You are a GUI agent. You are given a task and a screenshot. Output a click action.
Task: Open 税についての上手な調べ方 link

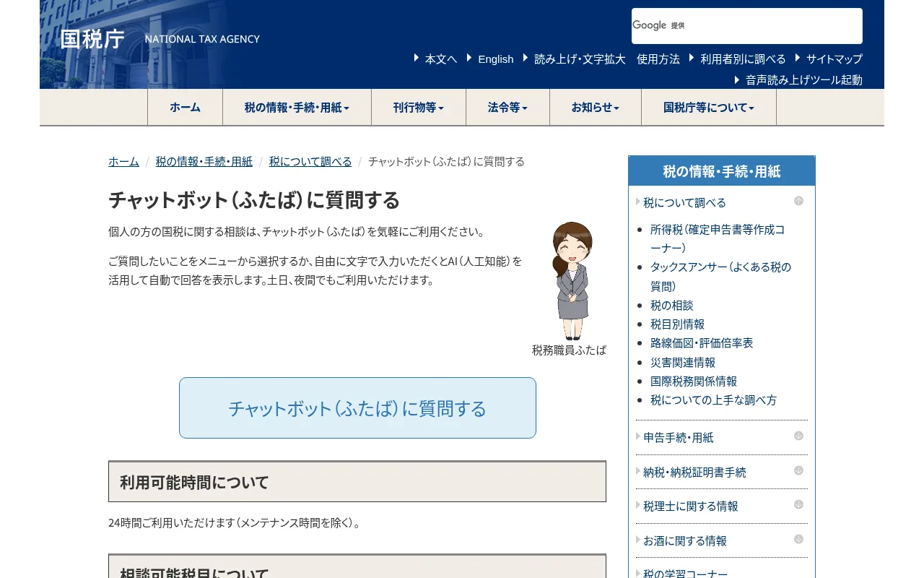(713, 400)
